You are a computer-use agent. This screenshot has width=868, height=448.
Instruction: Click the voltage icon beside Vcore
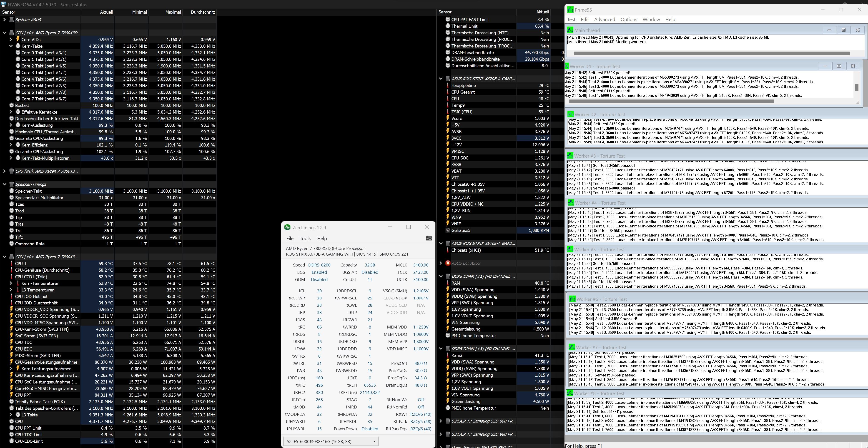448,119
